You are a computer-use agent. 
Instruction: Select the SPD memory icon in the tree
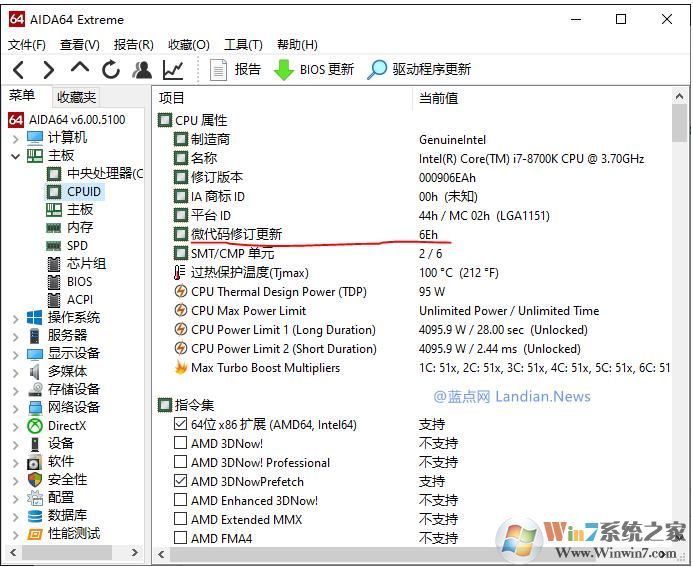pyautogui.click(x=53, y=246)
